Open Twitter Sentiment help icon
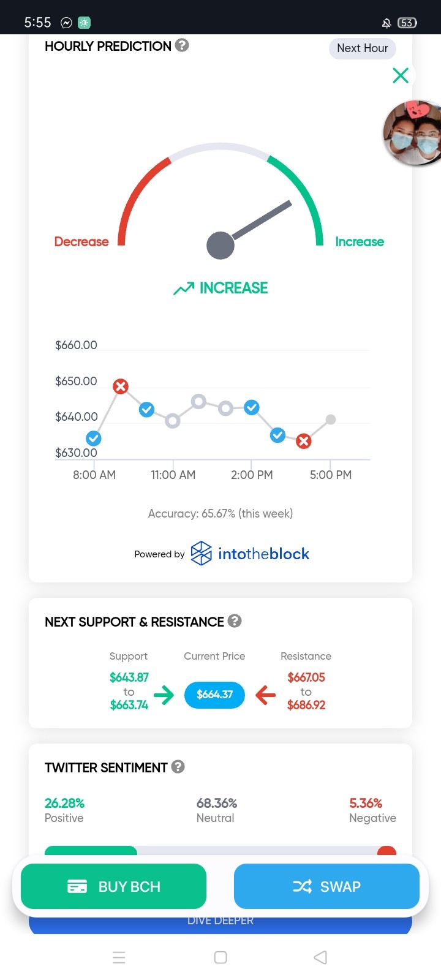 coord(178,767)
